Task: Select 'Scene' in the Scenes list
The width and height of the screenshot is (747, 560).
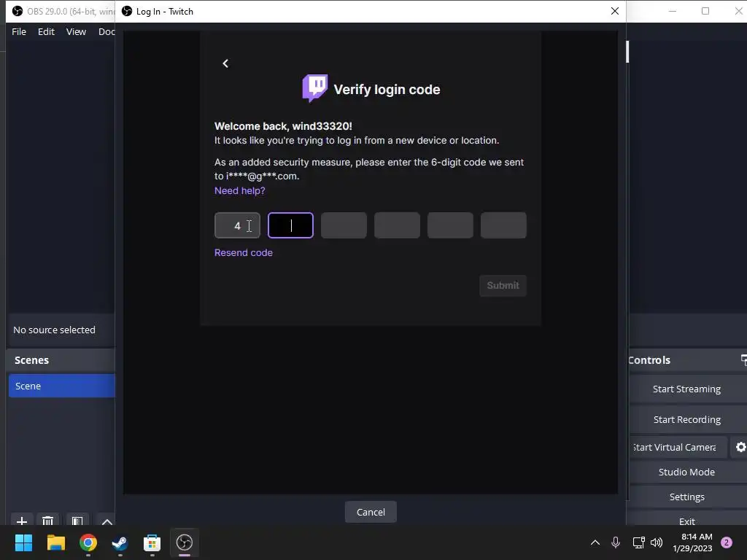Action: point(61,386)
